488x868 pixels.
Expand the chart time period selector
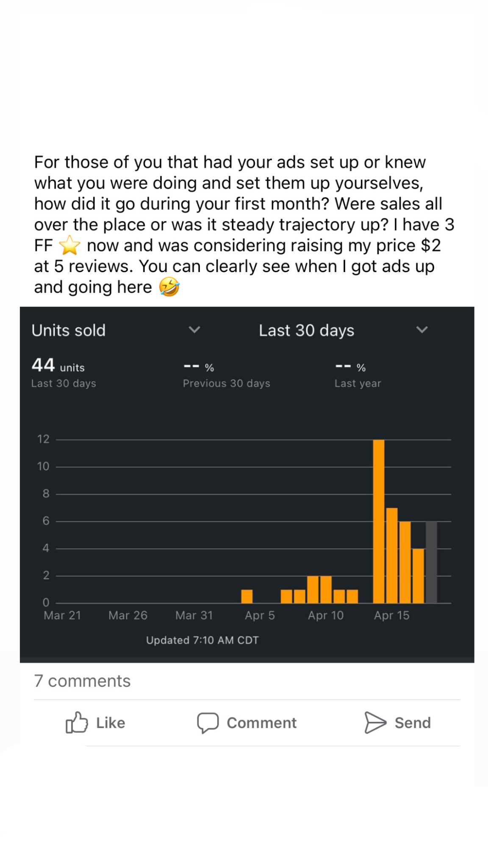click(422, 329)
